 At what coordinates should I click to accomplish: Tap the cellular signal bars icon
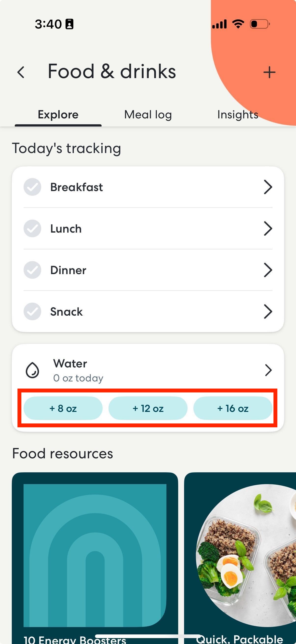point(219,24)
